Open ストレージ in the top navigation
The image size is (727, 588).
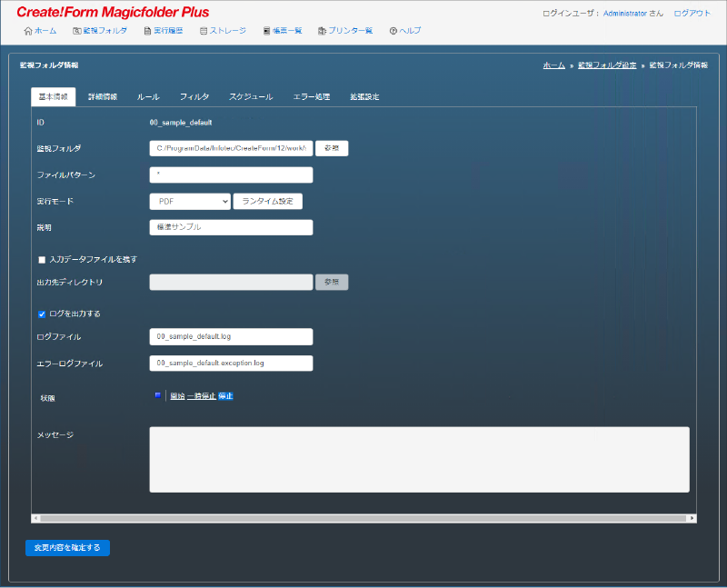coord(228,31)
